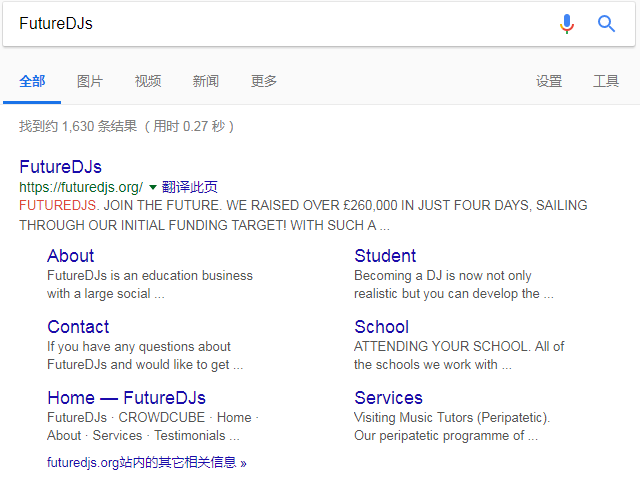Click the blue magnifier search icon
The width and height of the screenshot is (640, 484).
606,24
